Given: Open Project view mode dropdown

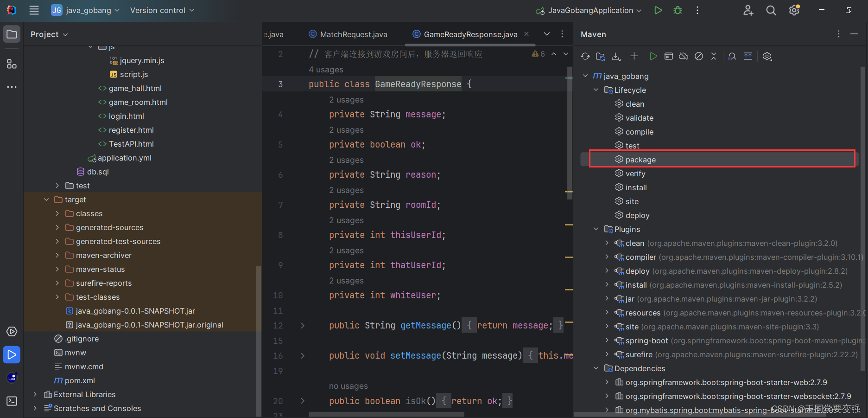Looking at the screenshot, I should pos(49,34).
